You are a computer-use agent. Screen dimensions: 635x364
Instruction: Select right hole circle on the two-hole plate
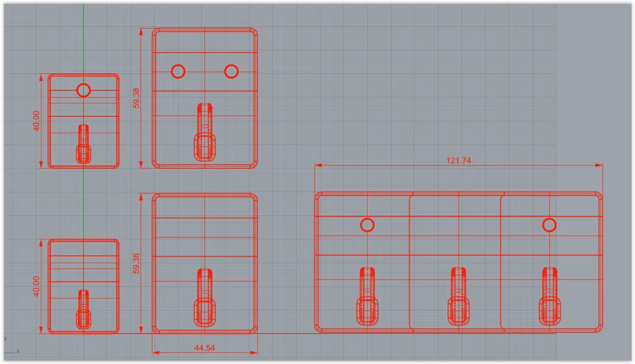[x=231, y=72]
